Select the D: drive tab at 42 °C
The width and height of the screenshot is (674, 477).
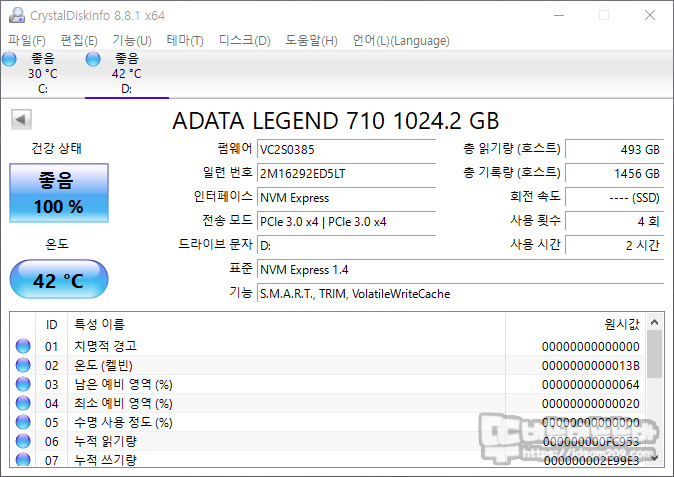click(126, 73)
